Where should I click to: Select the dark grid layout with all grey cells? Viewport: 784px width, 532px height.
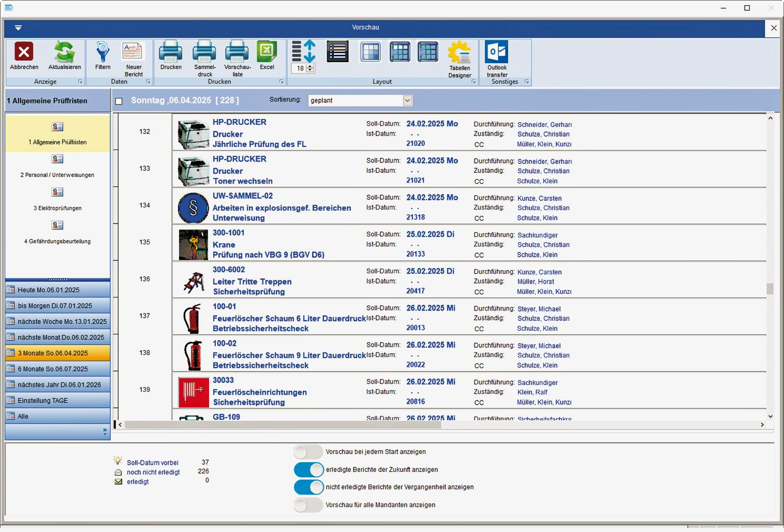(428, 51)
